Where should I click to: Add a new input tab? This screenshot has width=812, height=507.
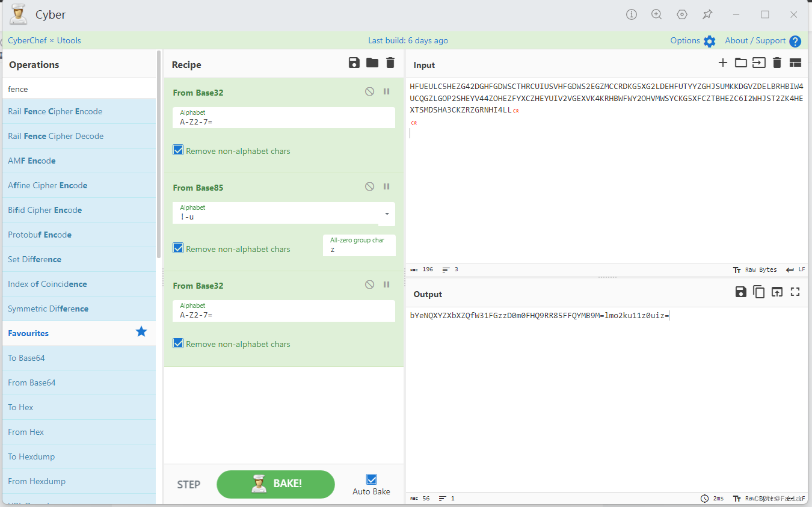[x=723, y=63]
